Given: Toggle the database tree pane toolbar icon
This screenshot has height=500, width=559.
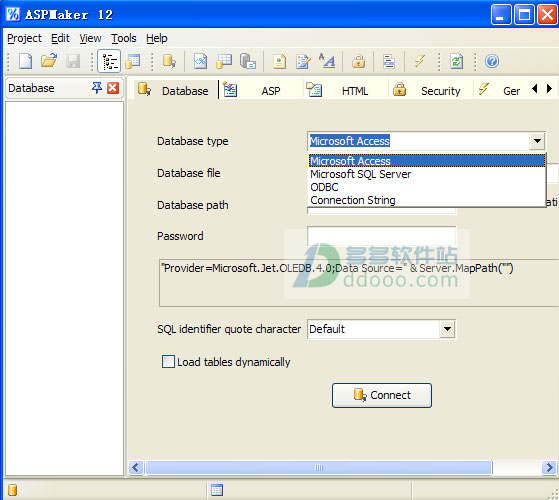Looking at the screenshot, I should (x=109, y=61).
